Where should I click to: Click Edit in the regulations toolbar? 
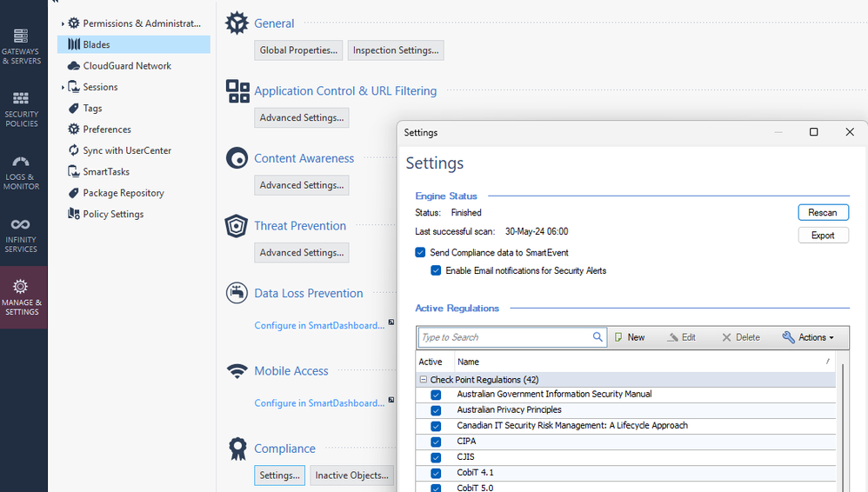(682, 337)
